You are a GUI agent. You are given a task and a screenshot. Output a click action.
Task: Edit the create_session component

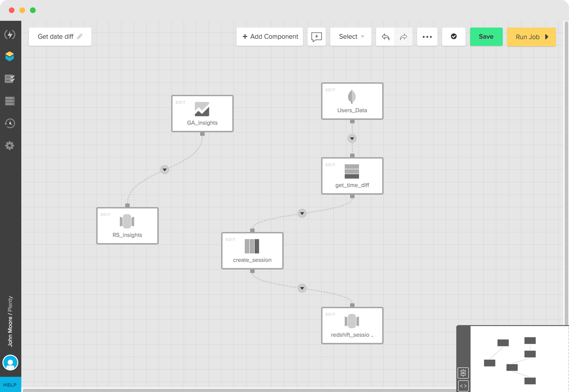(230, 240)
